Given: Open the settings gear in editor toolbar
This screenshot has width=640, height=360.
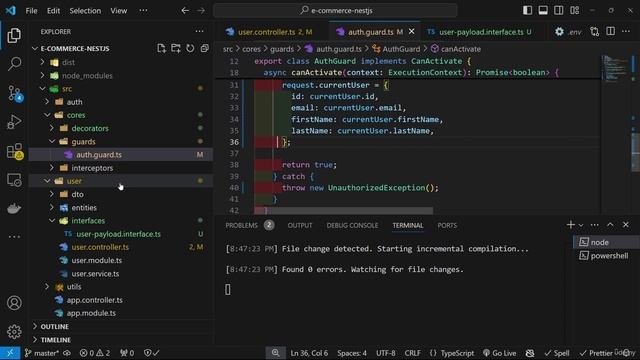Looking at the screenshot, I should point(559,31).
